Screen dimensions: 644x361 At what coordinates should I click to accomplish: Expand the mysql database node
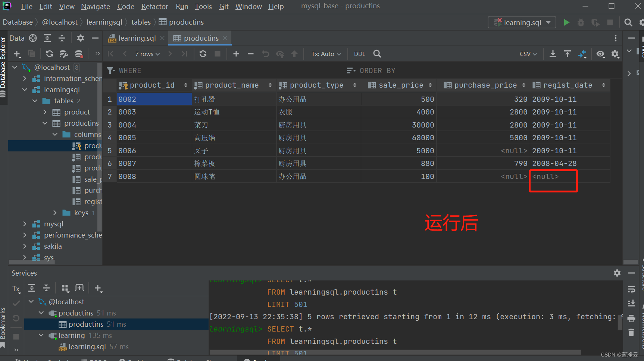pyautogui.click(x=25, y=224)
